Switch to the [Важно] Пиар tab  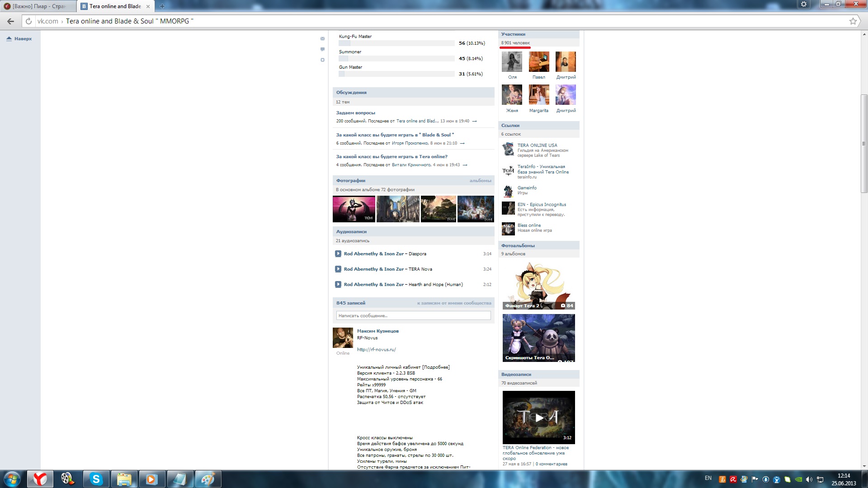(38, 6)
